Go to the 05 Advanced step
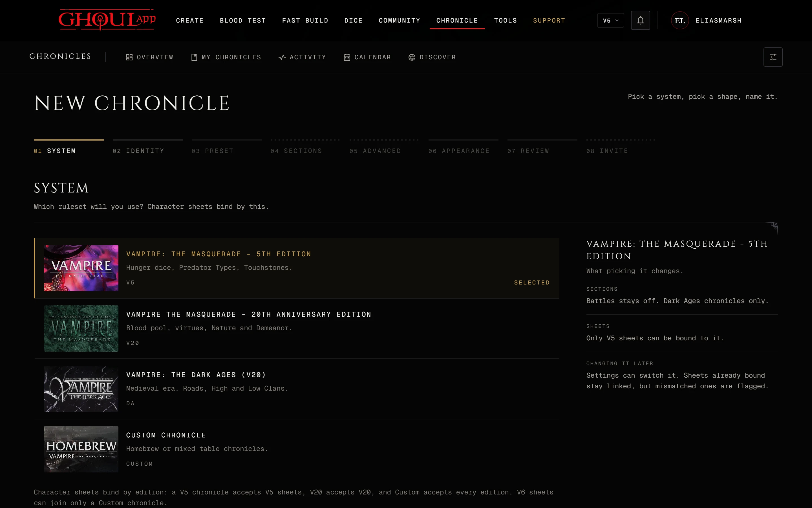Viewport: 812px width, 508px height. [384, 147]
